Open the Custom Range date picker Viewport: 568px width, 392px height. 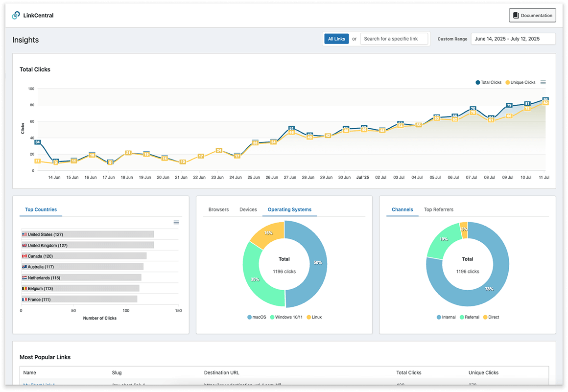tap(513, 38)
